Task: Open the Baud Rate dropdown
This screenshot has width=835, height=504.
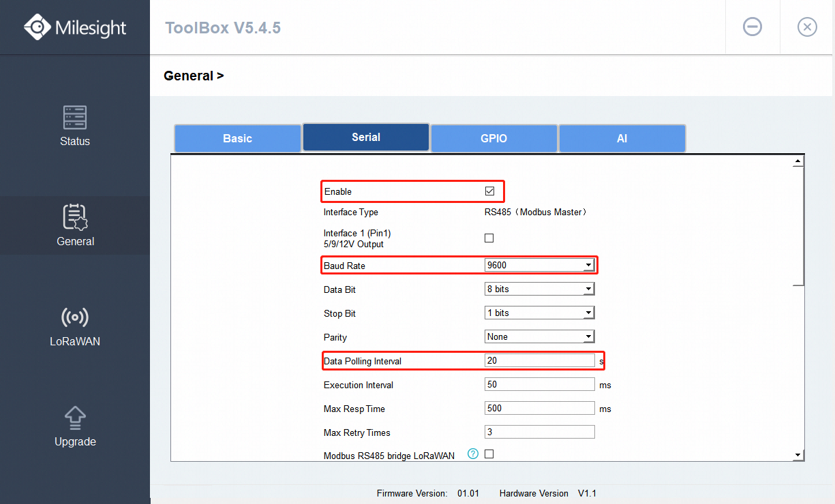Action: pyautogui.click(x=540, y=265)
